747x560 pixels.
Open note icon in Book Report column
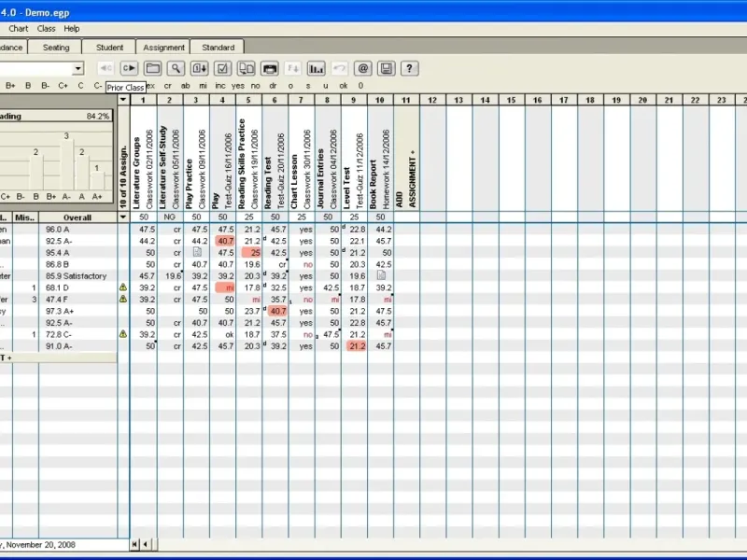381,275
